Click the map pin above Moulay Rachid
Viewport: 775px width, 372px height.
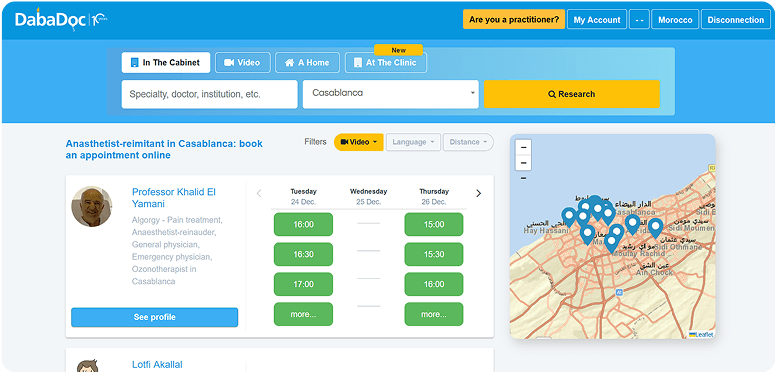click(x=611, y=243)
